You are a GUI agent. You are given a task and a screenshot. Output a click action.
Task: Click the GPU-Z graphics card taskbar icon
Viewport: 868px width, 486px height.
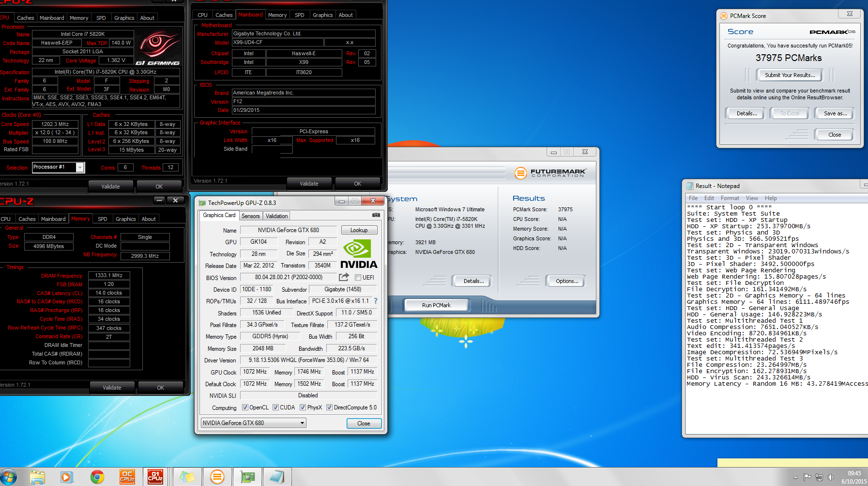(247, 477)
